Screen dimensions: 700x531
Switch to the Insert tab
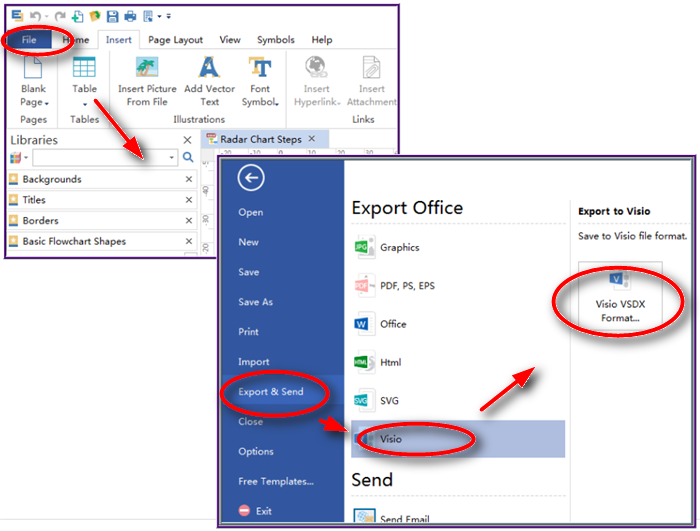[x=118, y=40]
